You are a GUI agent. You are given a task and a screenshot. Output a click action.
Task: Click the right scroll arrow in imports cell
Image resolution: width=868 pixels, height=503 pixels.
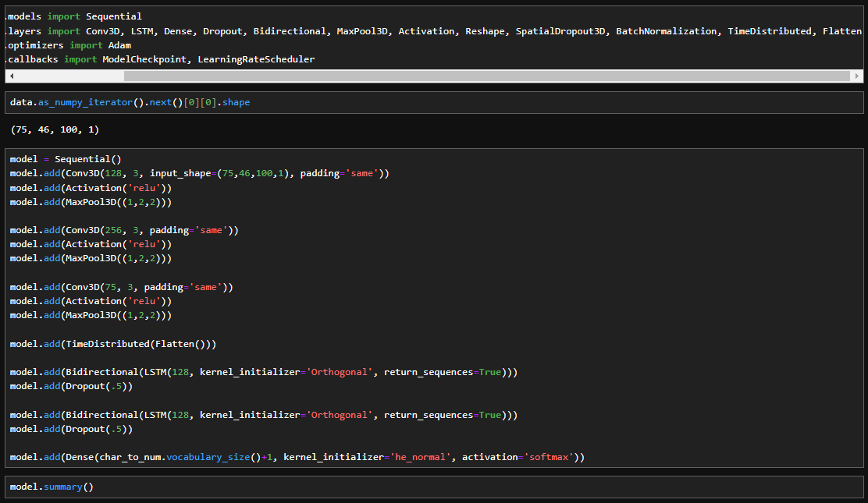coord(858,76)
